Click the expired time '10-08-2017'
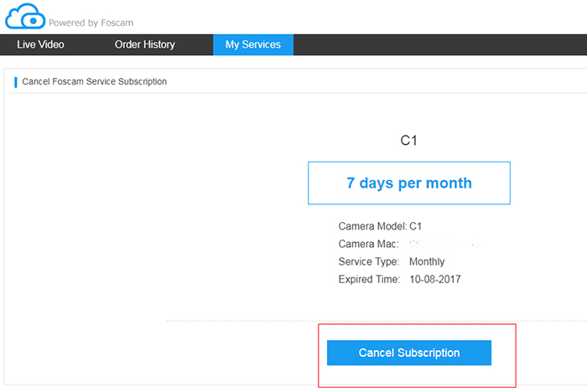Screen dimensions: 587x392 (x=435, y=280)
